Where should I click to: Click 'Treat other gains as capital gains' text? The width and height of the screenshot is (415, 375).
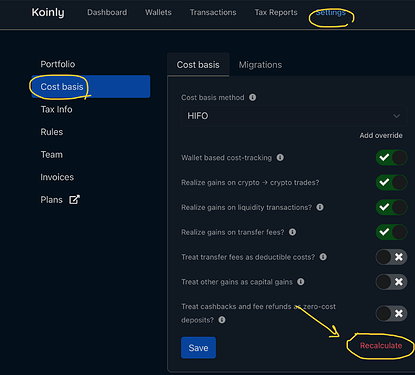pos(237,282)
